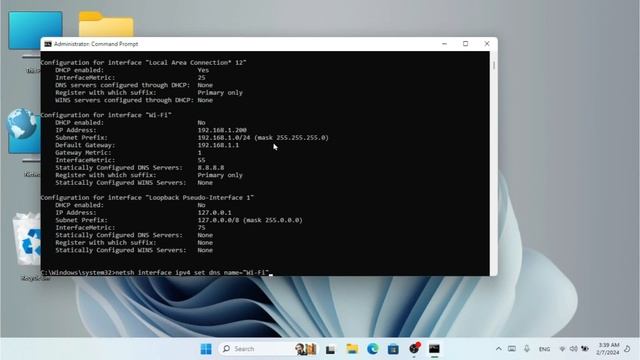Click the loopback address 127.0.0.1
Screen dimensions: 640x360
(214, 213)
